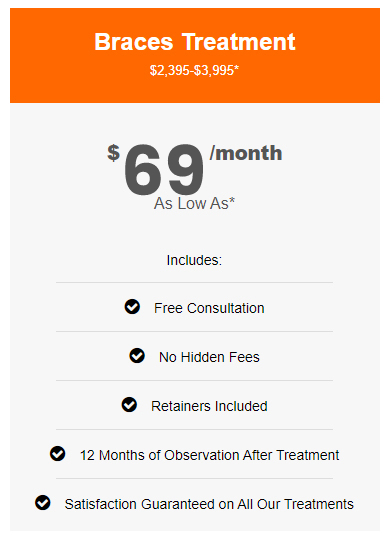Select Satisfaction Guaranteed on All Our Treatments text
Screen dimensions: 390x543
[209, 504]
